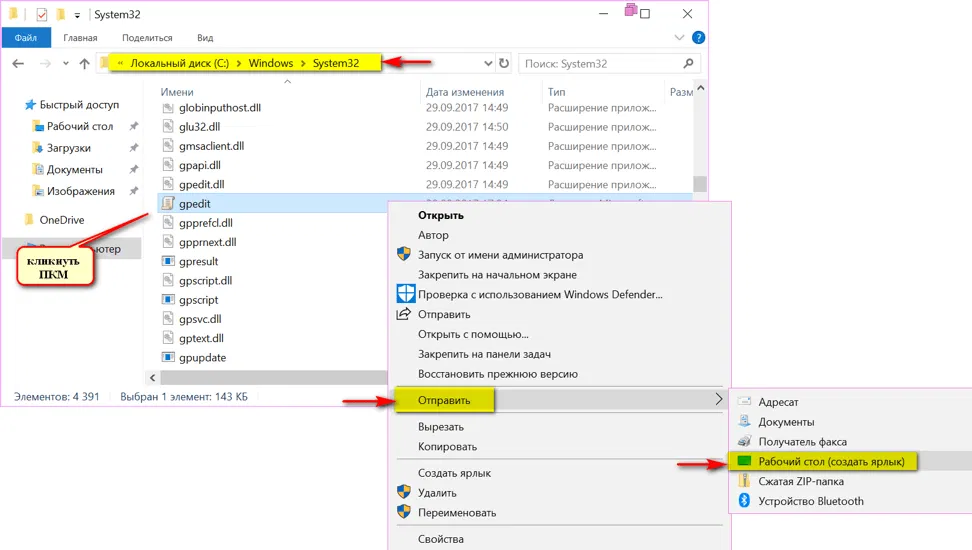Click the Windows breadcrumb segment
The height and width of the screenshot is (550, 972).
(x=271, y=63)
